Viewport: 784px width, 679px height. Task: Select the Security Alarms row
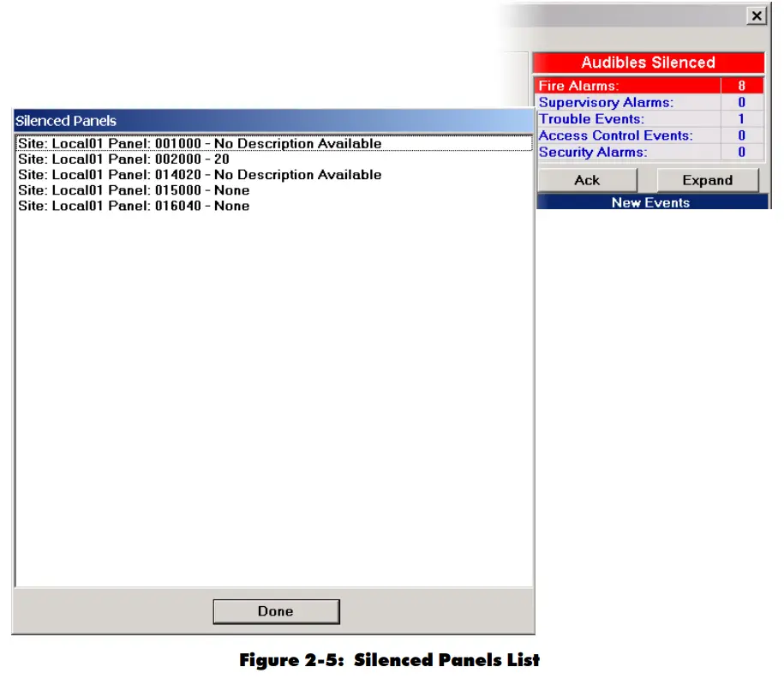(600, 151)
